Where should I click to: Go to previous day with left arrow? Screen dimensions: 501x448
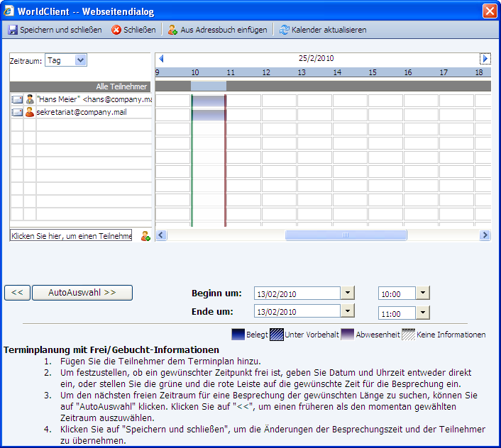coord(160,59)
